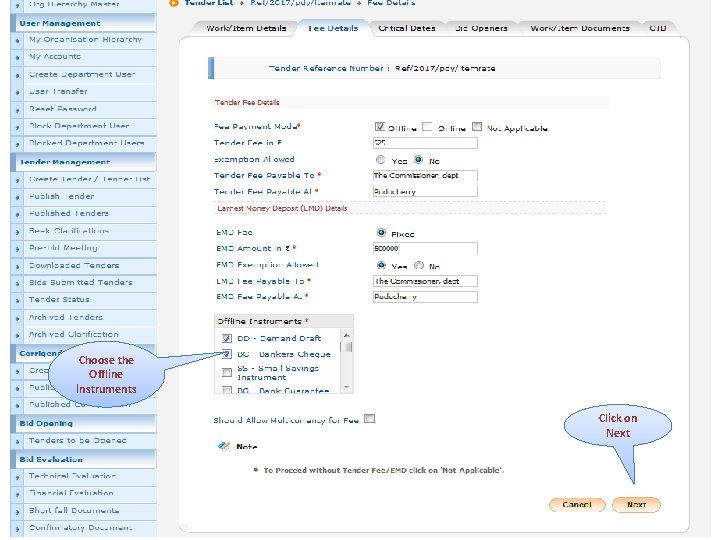720x540 pixels.
Task: Click the EMD Amount in ₹ field
Action: 425,248
